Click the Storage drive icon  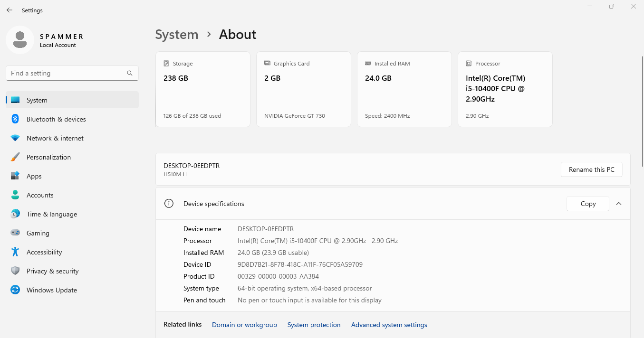166,64
